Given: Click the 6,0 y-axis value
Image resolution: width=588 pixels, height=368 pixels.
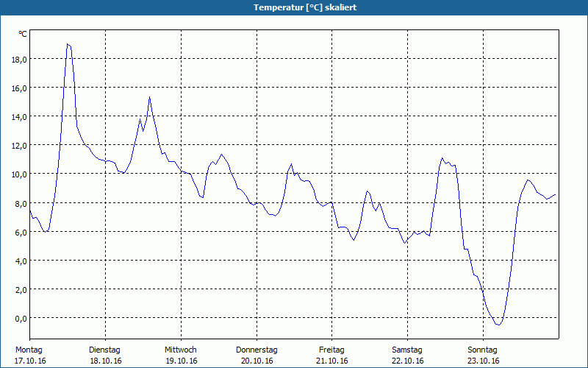Looking at the screenshot, I should [21, 233].
